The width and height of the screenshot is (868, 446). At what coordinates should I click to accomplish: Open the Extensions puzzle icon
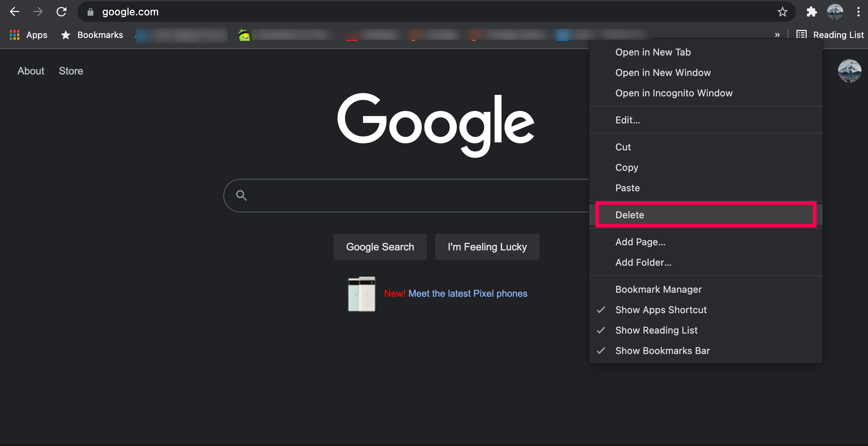point(811,12)
